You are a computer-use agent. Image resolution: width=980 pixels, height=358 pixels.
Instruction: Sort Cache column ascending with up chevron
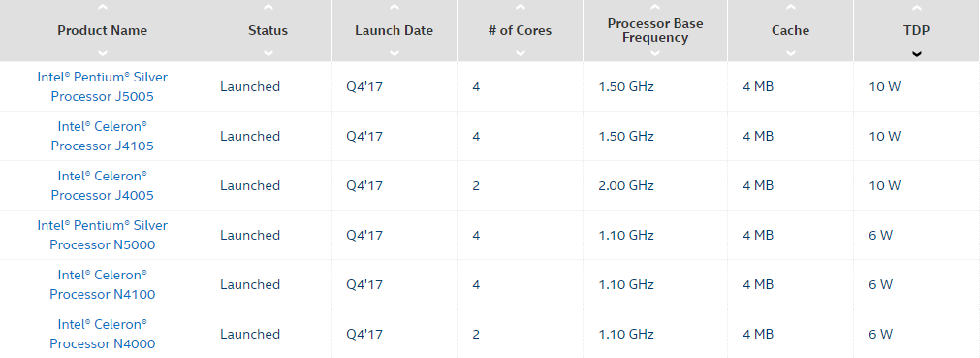(x=791, y=8)
